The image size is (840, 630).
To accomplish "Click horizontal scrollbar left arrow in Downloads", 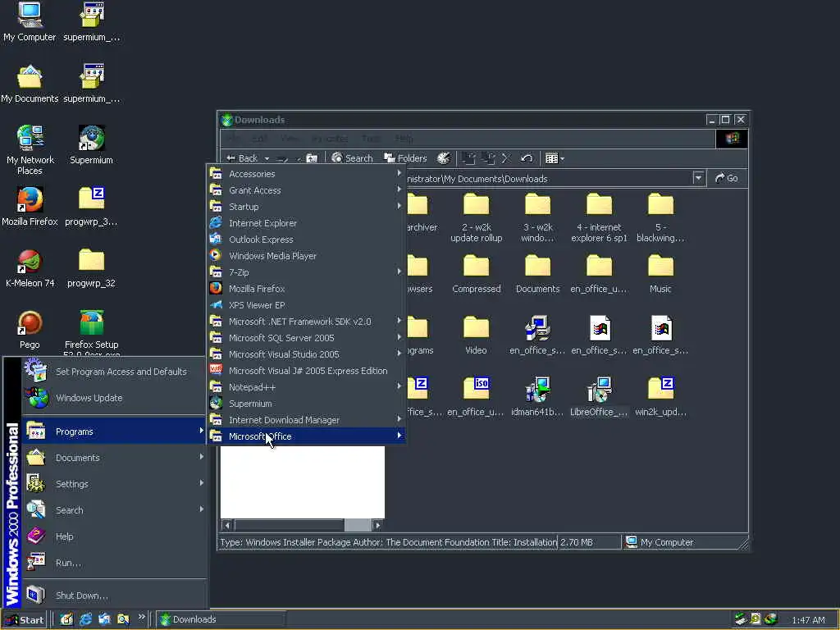I will coord(227,526).
